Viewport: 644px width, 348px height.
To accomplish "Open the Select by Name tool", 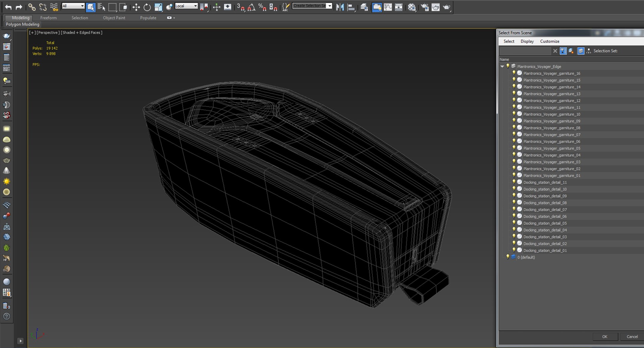I will [x=101, y=7].
